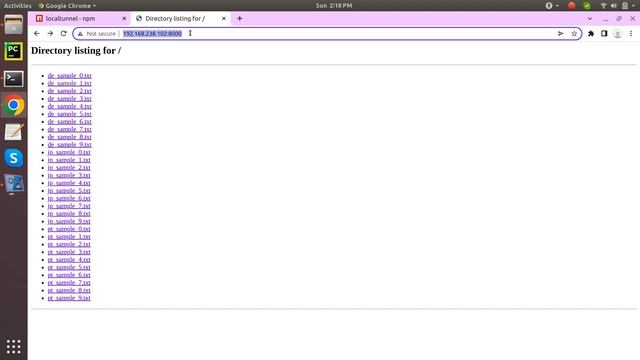The image size is (640, 360).
Task: Share this page via send icon
Action: point(560,33)
